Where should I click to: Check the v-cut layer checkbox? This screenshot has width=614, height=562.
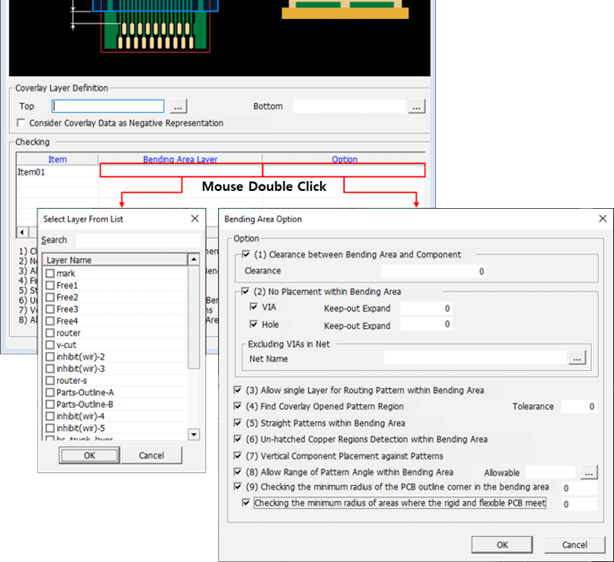[x=50, y=345]
